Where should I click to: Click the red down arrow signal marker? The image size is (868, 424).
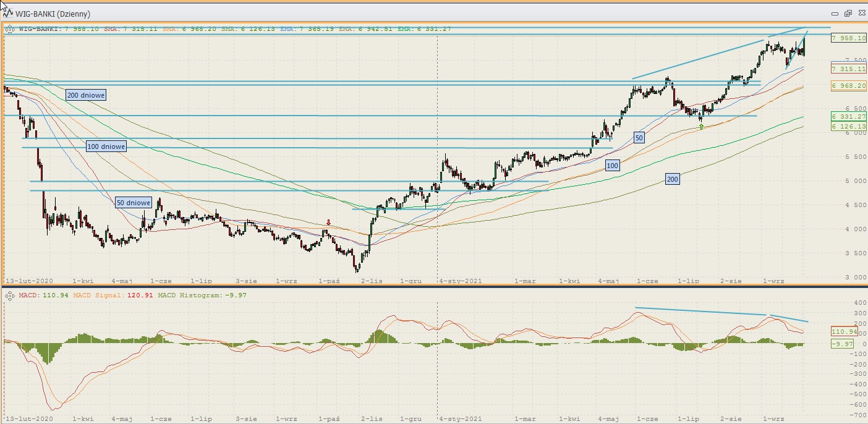(x=328, y=223)
